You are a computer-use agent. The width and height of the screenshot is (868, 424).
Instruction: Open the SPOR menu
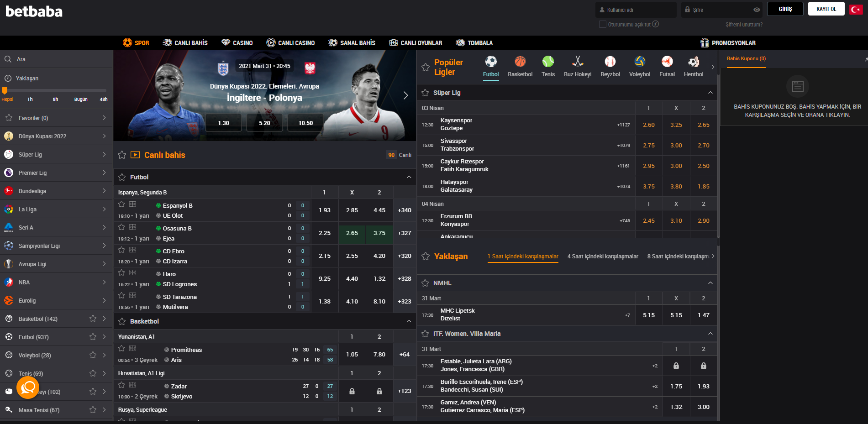136,43
